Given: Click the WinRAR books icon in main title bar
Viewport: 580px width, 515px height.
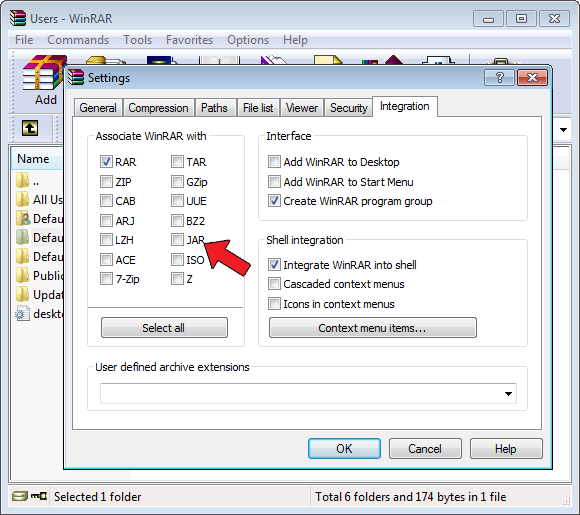Looking at the screenshot, I should pyautogui.click(x=18, y=18).
